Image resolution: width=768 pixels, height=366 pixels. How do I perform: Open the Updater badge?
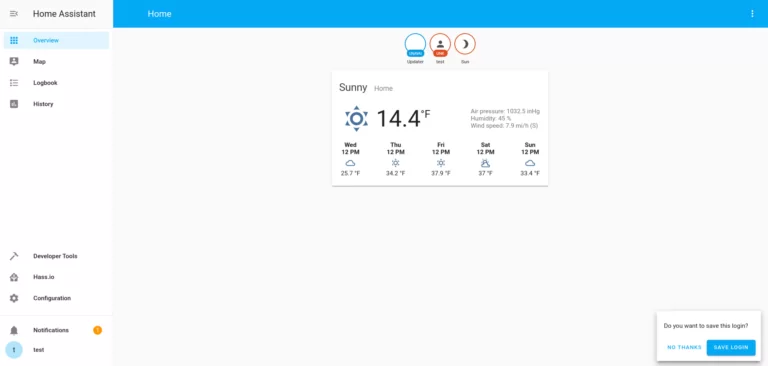point(415,49)
